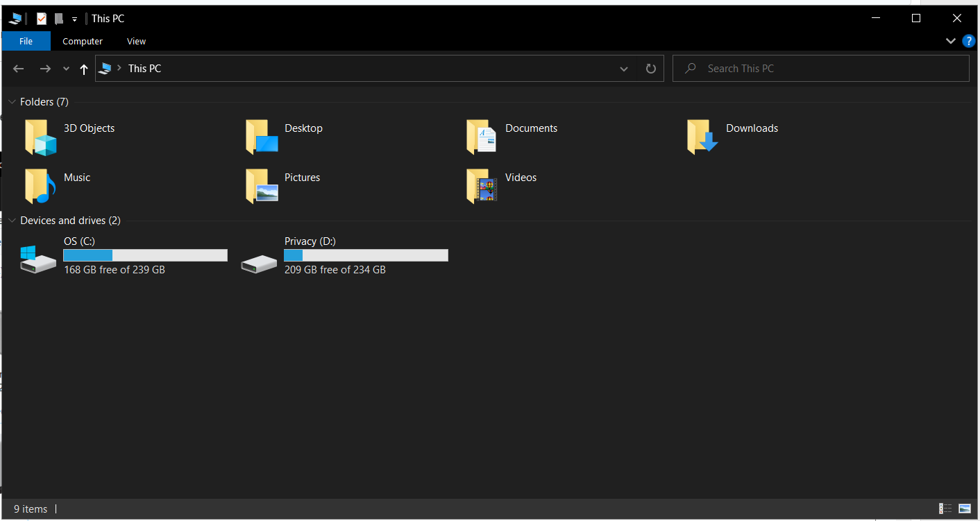Open the 3D Objects folder icon
Screen dimensions: 980x521
[x=40, y=137]
